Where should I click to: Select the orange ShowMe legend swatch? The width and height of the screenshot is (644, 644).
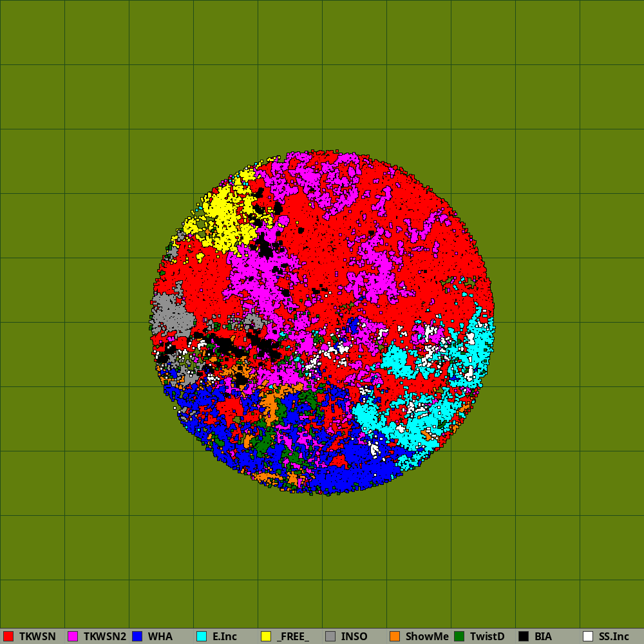click(395, 636)
